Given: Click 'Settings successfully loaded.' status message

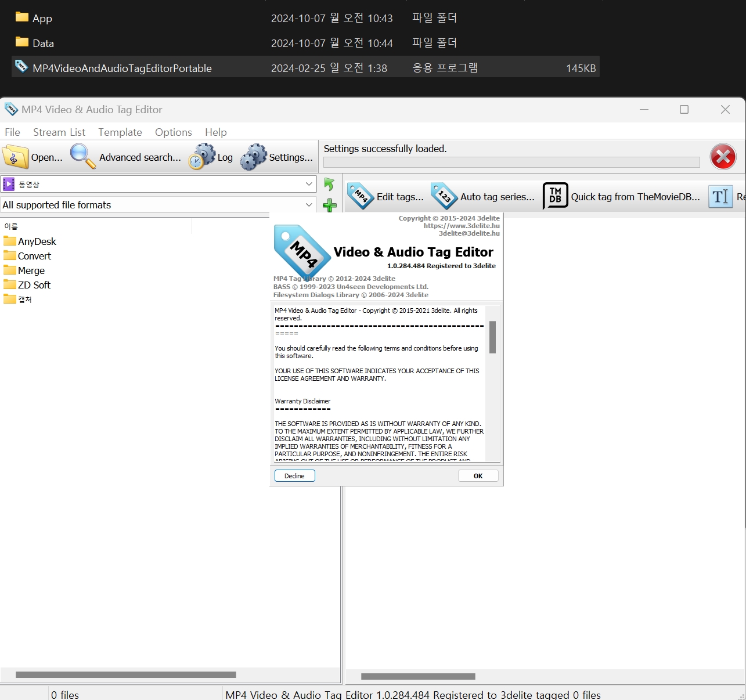Looking at the screenshot, I should 385,149.
